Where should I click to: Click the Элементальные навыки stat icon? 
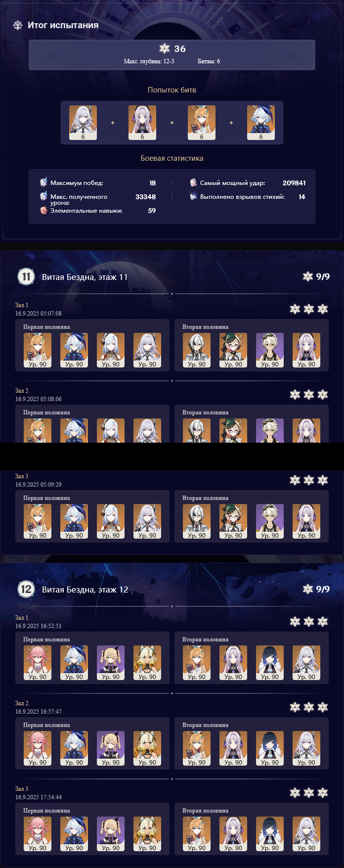pos(43,211)
